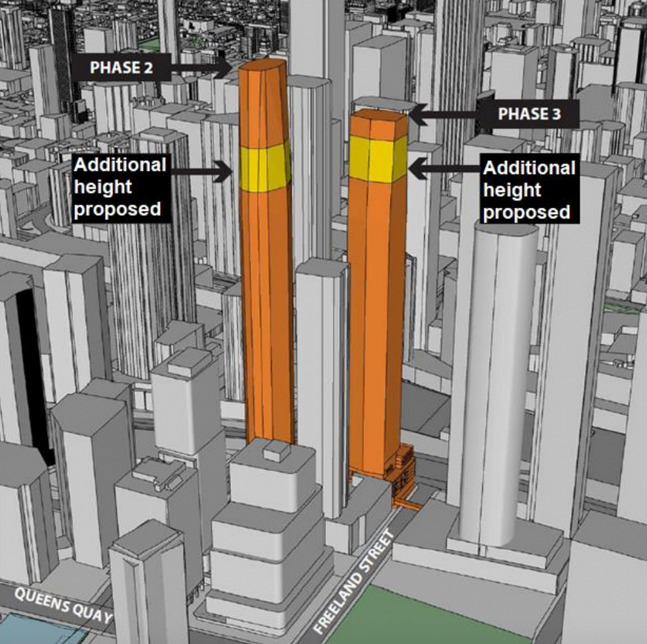Image resolution: width=647 pixels, height=644 pixels.
Task: Click the PHASE 2 label
Action: pyautogui.click(x=121, y=67)
